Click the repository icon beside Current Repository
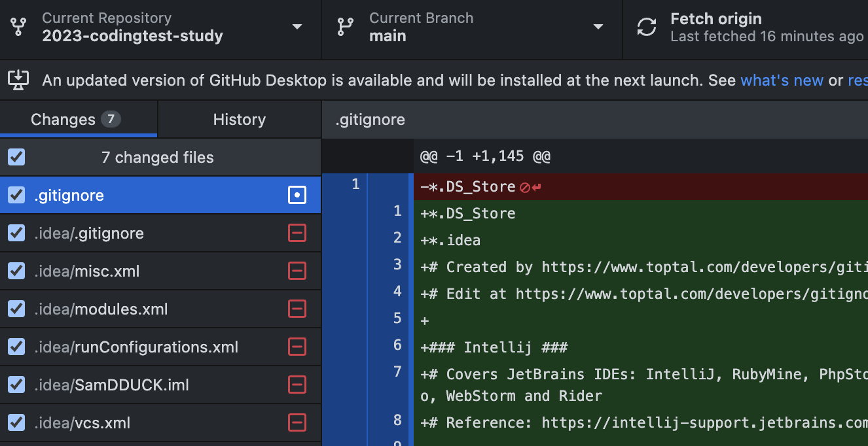Screen dimensions: 868x446 19,27
